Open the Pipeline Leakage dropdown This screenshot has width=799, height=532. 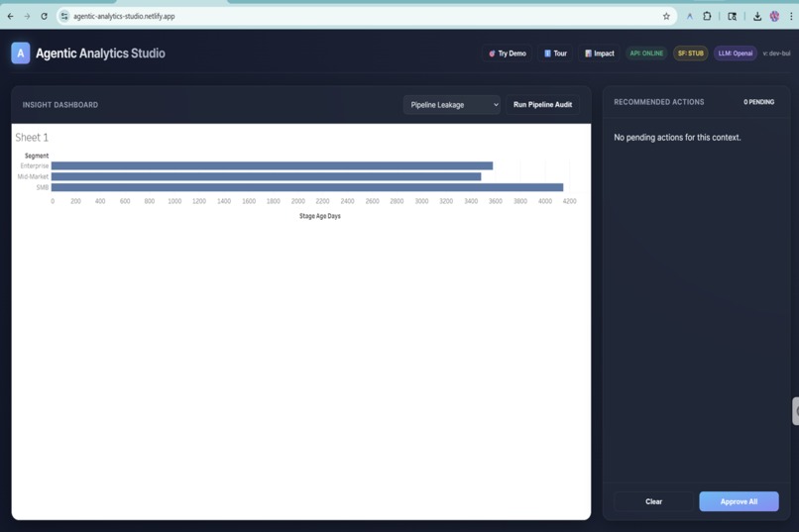point(451,105)
